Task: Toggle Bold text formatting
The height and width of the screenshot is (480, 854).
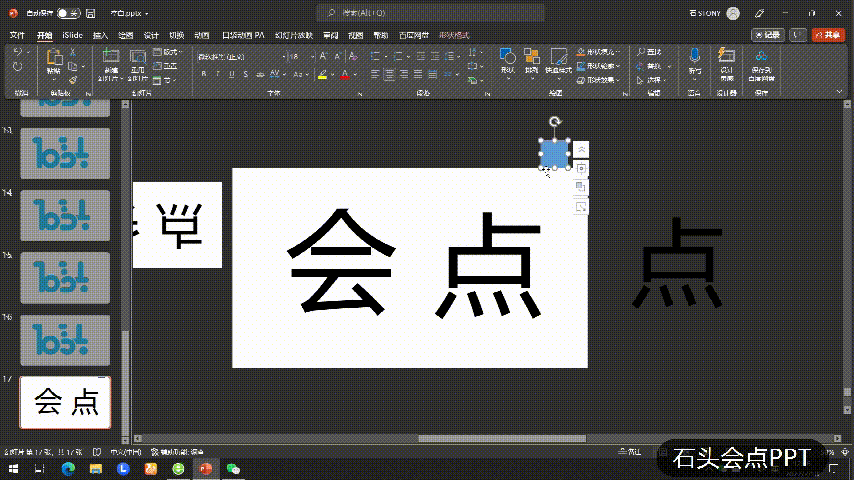Action: pyautogui.click(x=202, y=75)
